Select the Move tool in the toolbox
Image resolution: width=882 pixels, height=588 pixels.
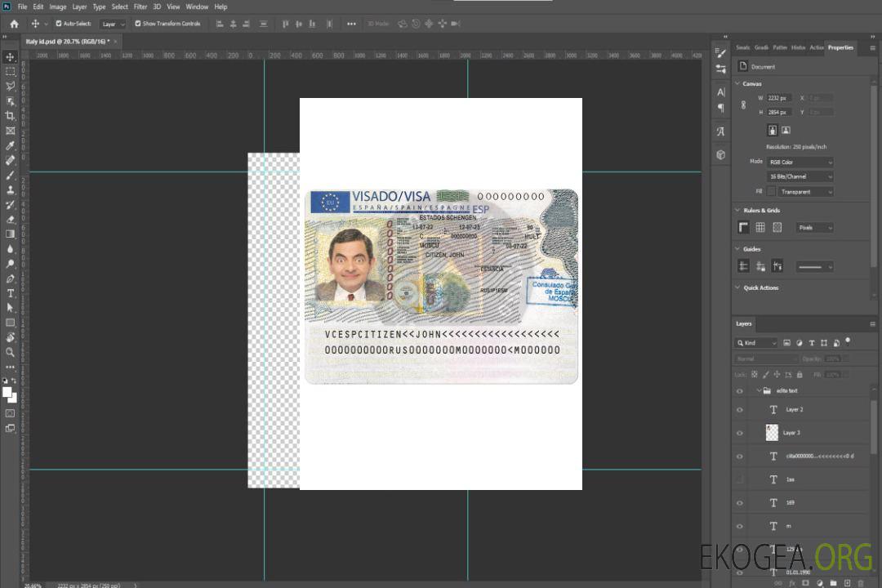[10, 57]
